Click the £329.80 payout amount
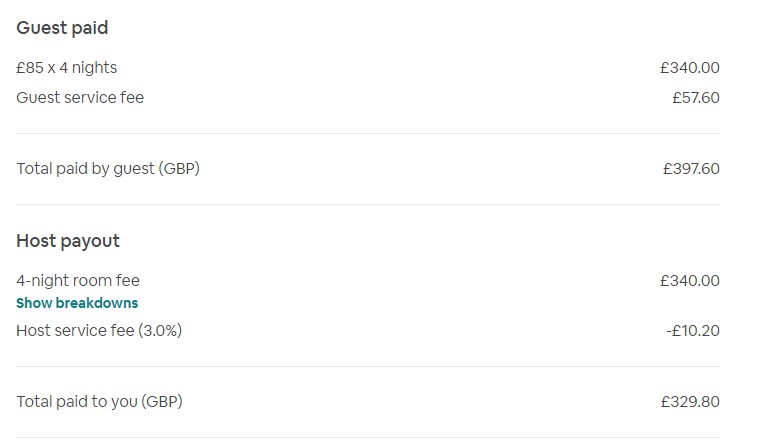763x448 pixels. tap(690, 402)
